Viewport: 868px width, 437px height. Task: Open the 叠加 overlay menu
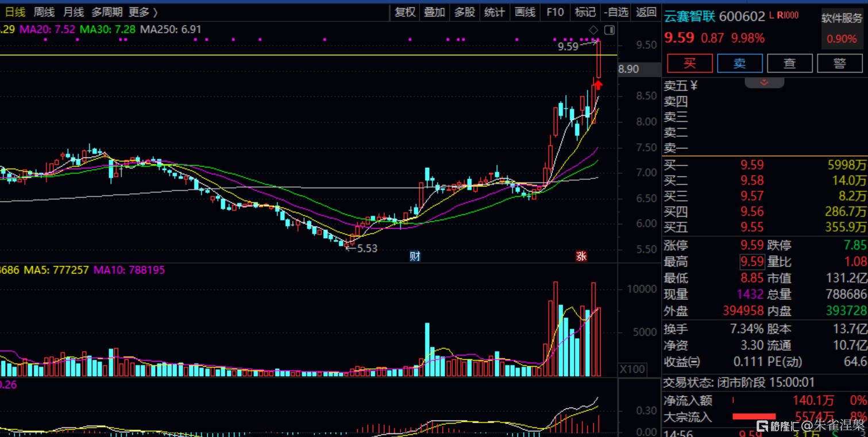tap(434, 12)
